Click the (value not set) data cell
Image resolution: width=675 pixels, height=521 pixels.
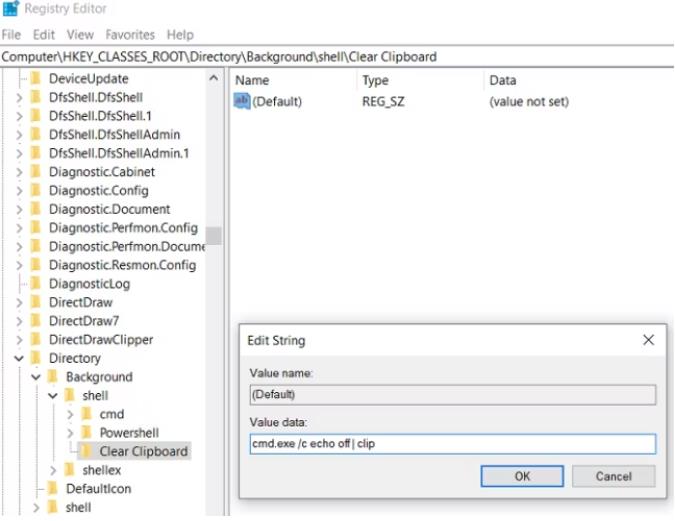coord(529,102)
